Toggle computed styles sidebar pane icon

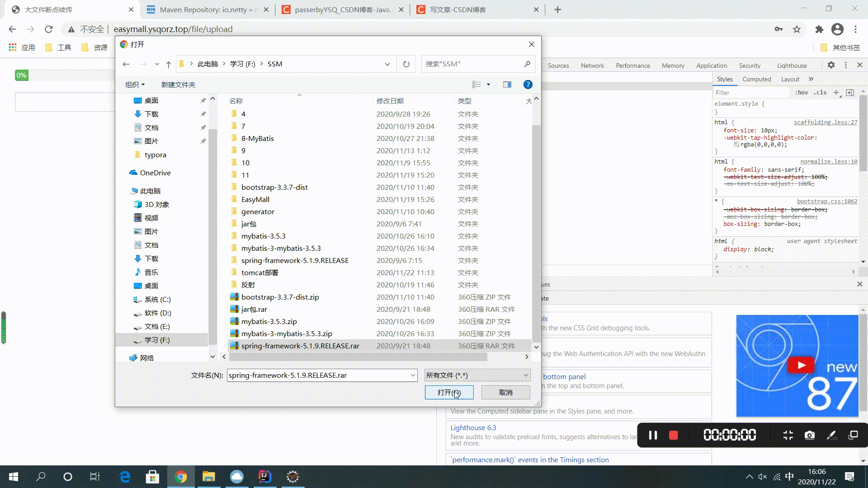tap(850, 93)
